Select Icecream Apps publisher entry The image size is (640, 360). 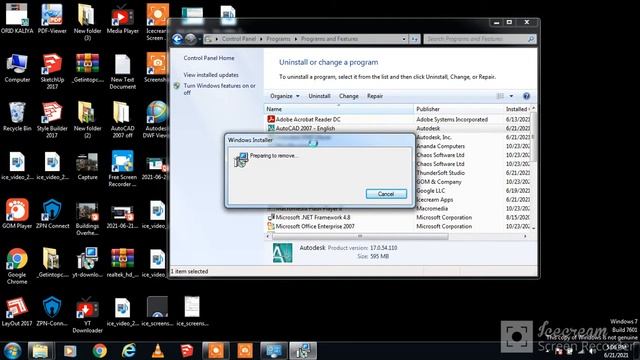pyautogui.click(x=435, y=200)
